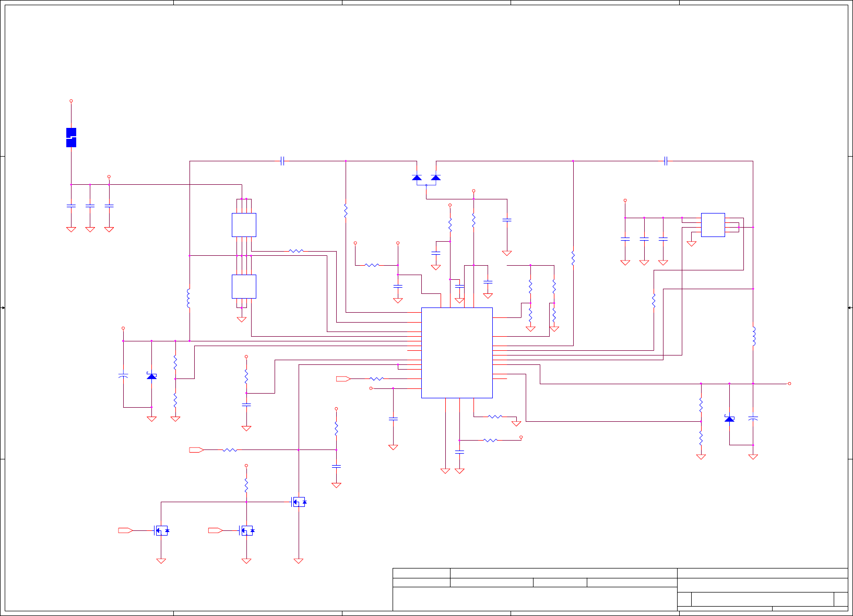The height and width of the screenshot is (616, 853).
Task: Select the large central IC symbol
Action: [457, 353]
